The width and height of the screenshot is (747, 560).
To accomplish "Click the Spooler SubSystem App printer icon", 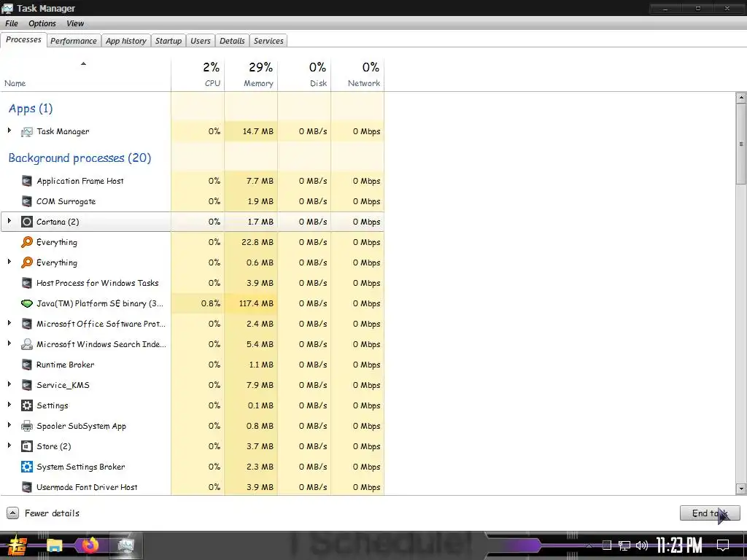I will click(x=27, y=426).
